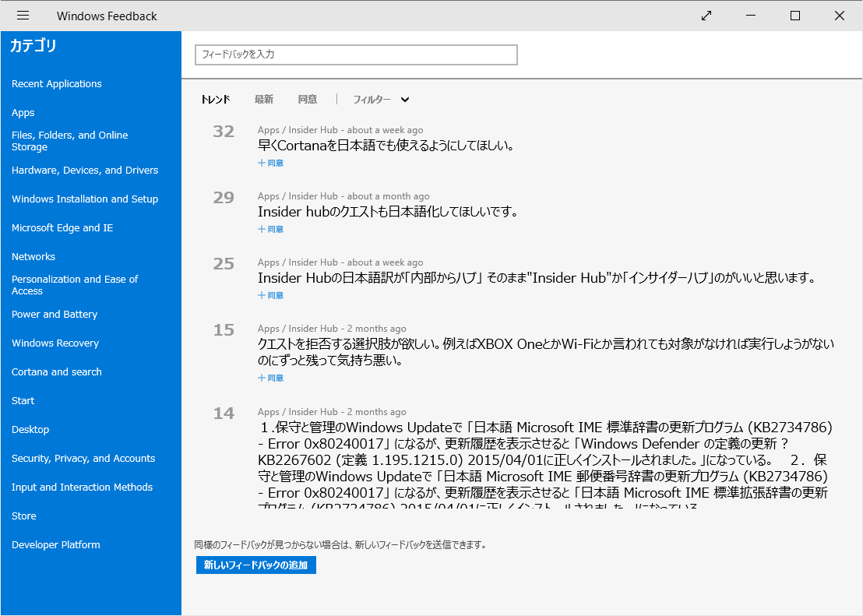Upvote 同意 on the Insider Hub translation feedback
Image resolution: width=863 pixels, height=616 pixels.
pos(270,295)
